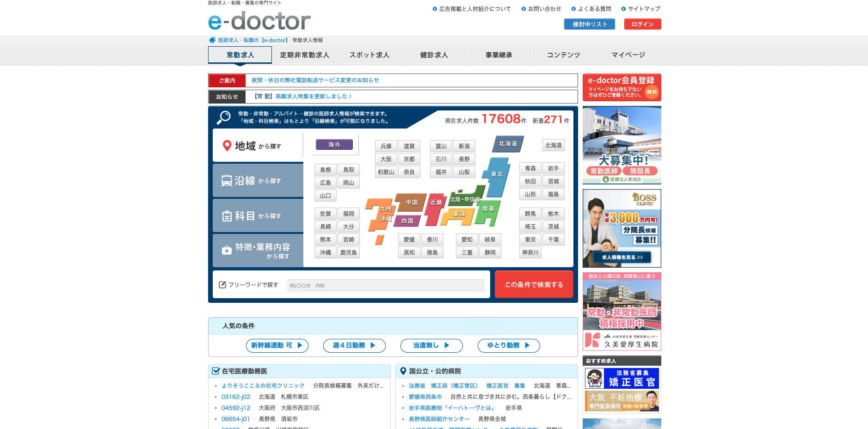Screen dimensions: 868x429
Task: Click the home icon in the breadcrumb
Action: (x=212, y=40)
